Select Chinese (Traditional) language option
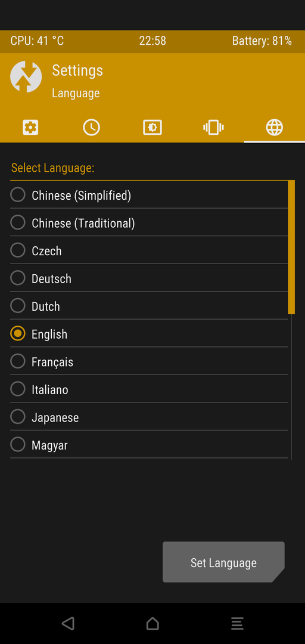Viewport: 305px width, 644px height. 149,222
